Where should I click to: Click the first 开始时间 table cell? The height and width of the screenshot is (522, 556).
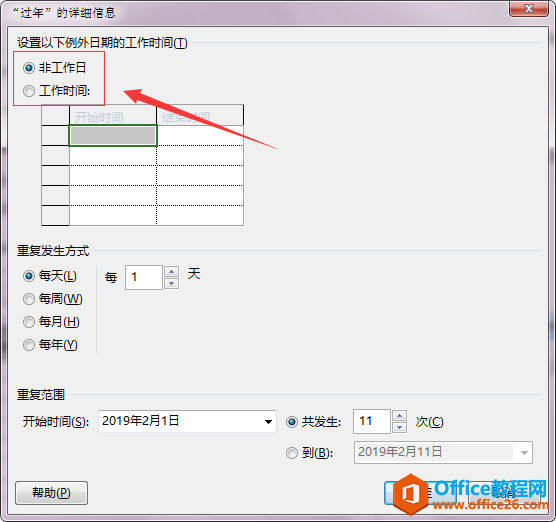point(113,135)
